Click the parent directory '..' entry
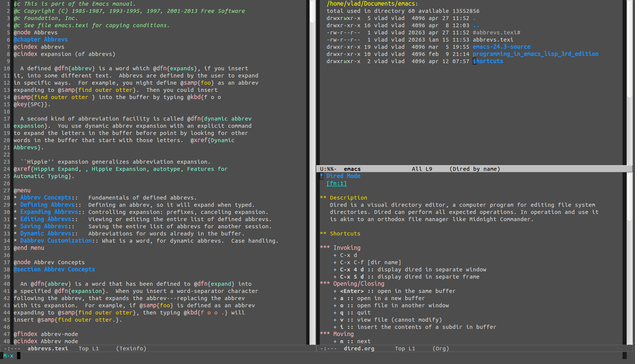Viewport: 635px width, 364px height. 476,25
